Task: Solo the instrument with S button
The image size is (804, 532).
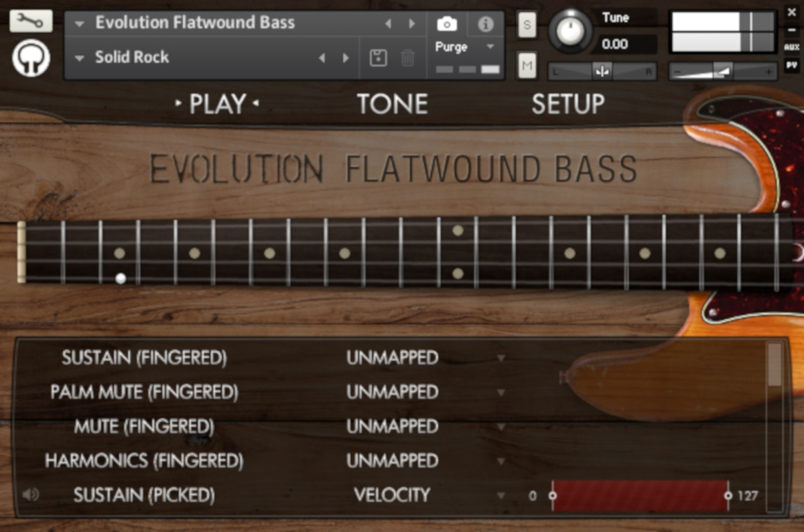Action: tap(527, 25)
